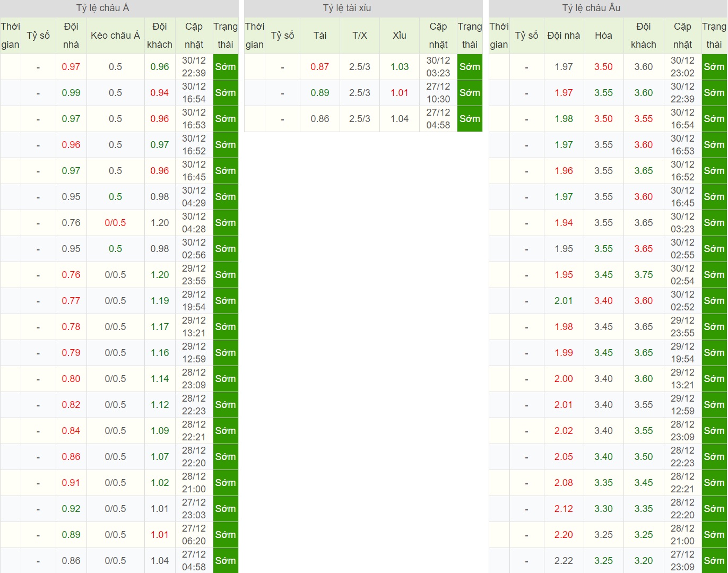Click away odds 1.07 in châu Á table
728x573 pixels.
(160, 457)
